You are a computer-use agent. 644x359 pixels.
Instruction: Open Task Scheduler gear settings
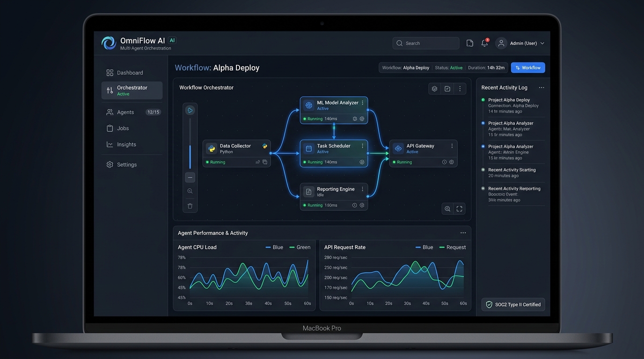click(x=362, y=162)
